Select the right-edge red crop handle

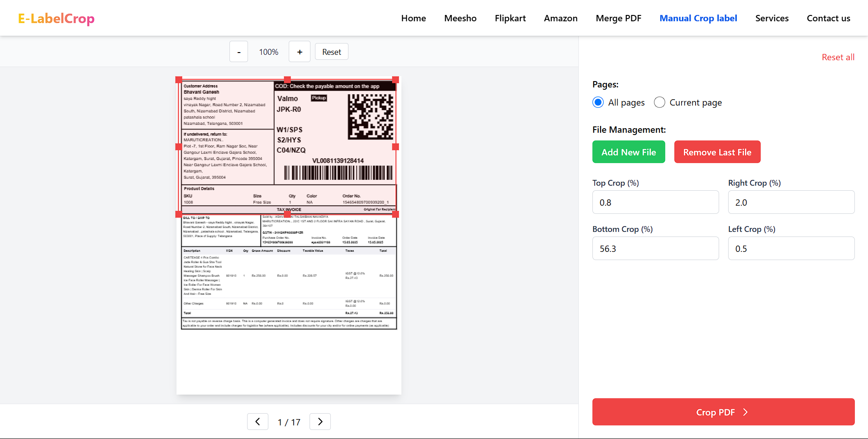coord(395,147)
